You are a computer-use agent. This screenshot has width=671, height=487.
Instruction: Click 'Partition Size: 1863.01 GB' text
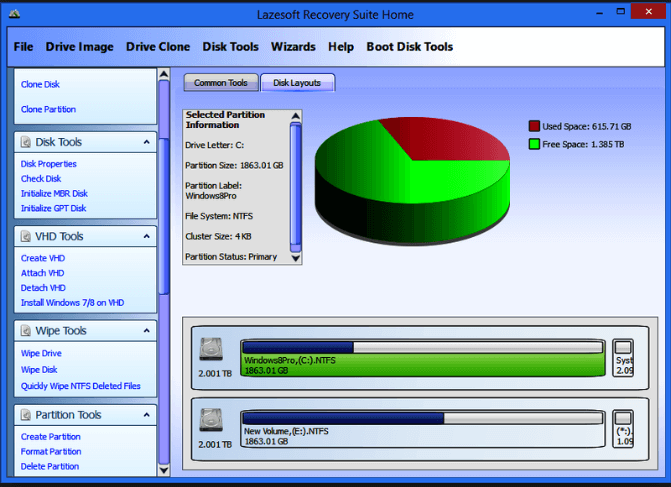pos(234,165)
